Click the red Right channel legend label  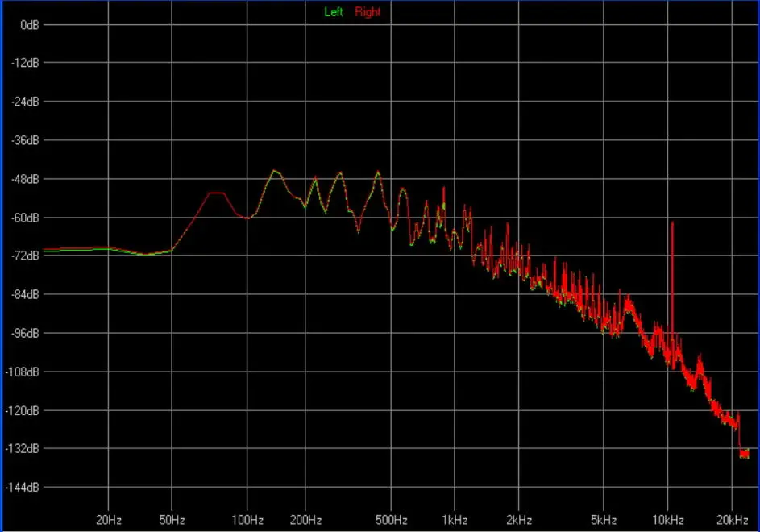[368, 12]
